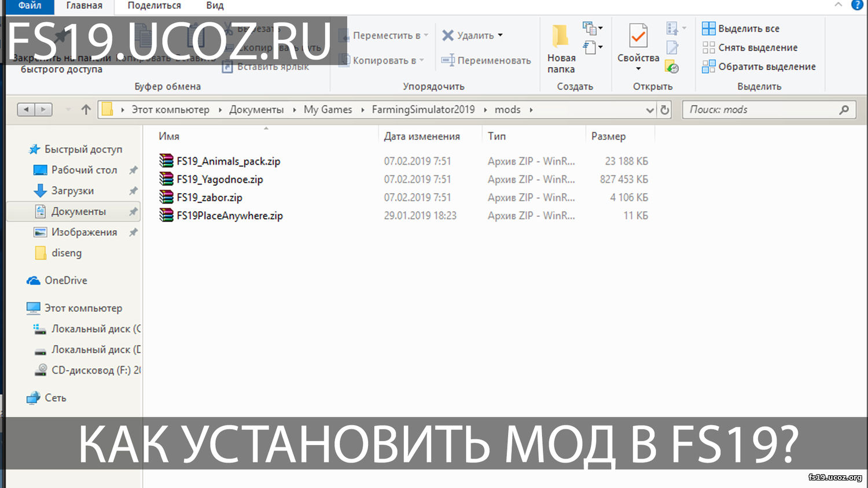
Task: Click the Edit file icon
Action: 672,47
